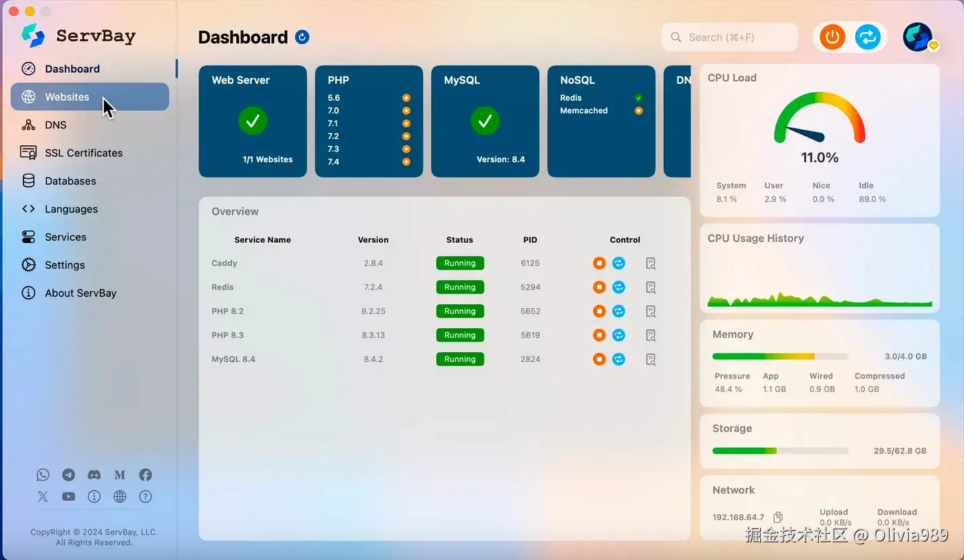Open Settings in the sidebar
The height and width of the screenshot is (560, 964).
pyautogui.click(x=90, y=265)
